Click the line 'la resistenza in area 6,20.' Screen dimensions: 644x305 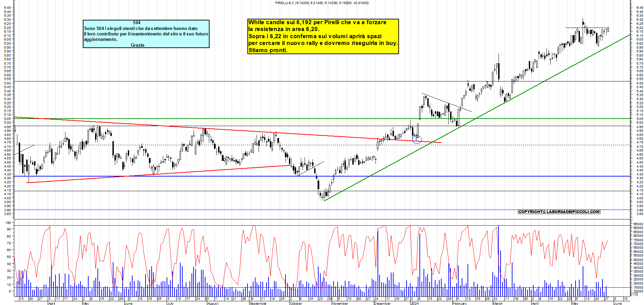pos(284,29)
